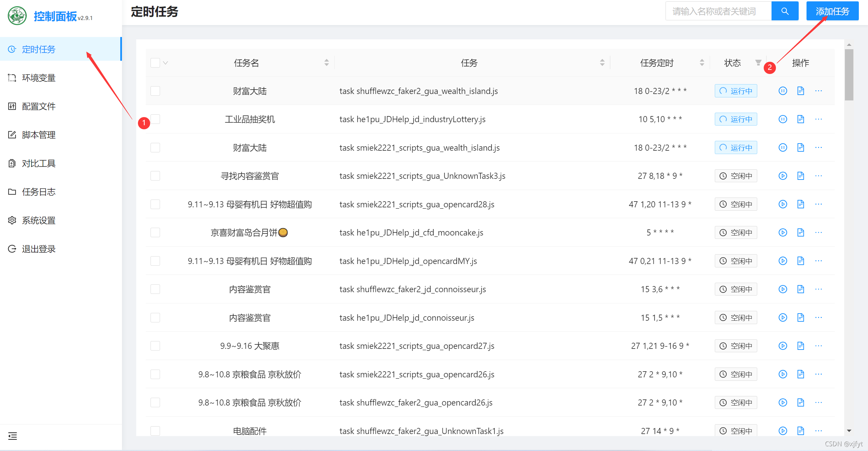The width and height of the screenshot is (868, 451).
Task: View the log of 工业品抽奖机
Action: [800, 119]
